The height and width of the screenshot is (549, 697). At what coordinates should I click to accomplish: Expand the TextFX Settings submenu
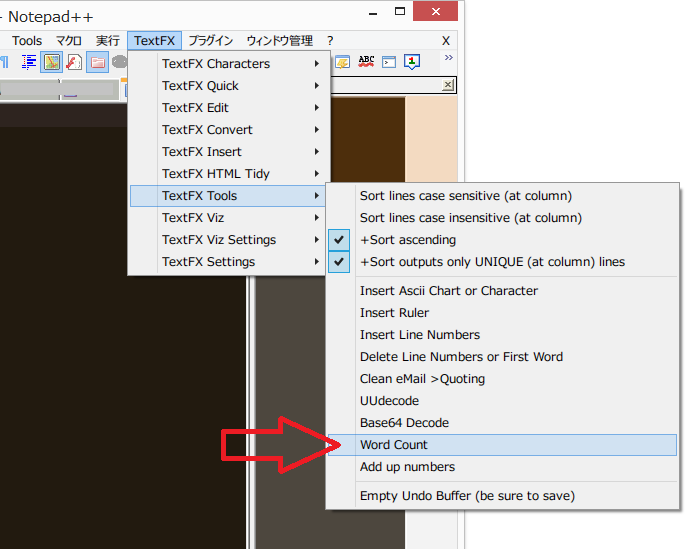tap(228, 261)
